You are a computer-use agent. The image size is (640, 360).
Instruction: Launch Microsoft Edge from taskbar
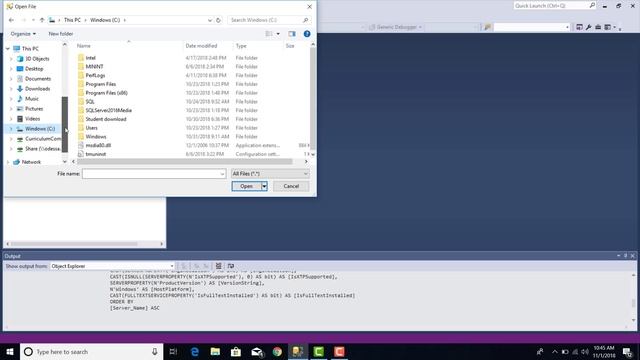point(195,351)
